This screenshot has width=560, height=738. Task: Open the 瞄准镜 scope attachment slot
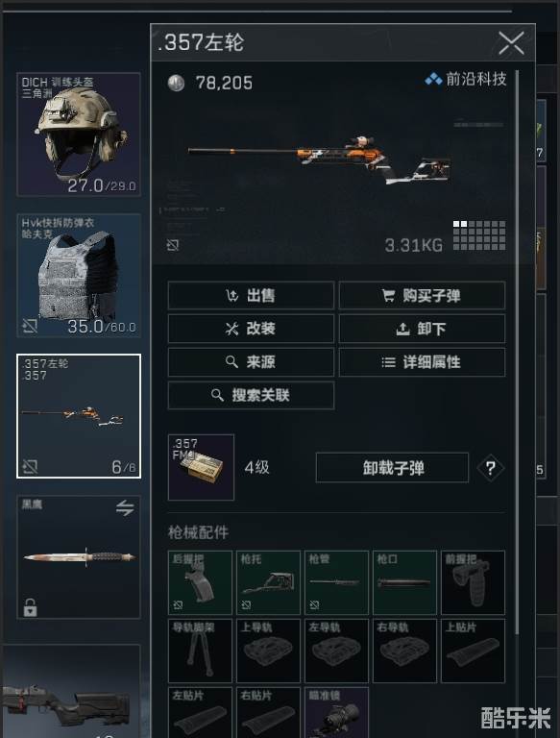336,712
